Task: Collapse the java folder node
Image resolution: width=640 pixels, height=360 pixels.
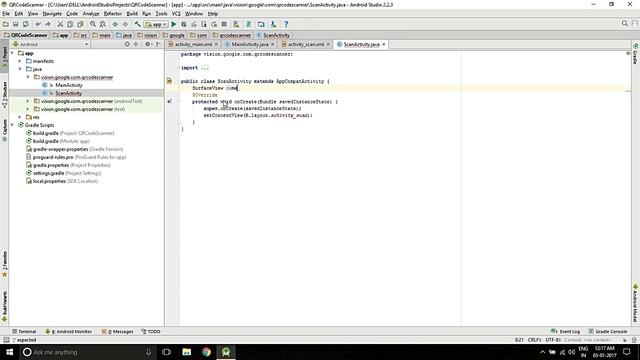Action: click(x=20, y=69)
